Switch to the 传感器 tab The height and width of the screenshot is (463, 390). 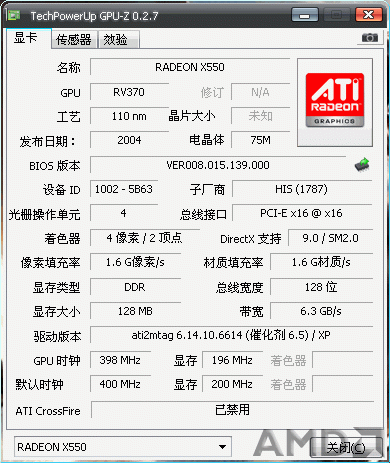74,40
